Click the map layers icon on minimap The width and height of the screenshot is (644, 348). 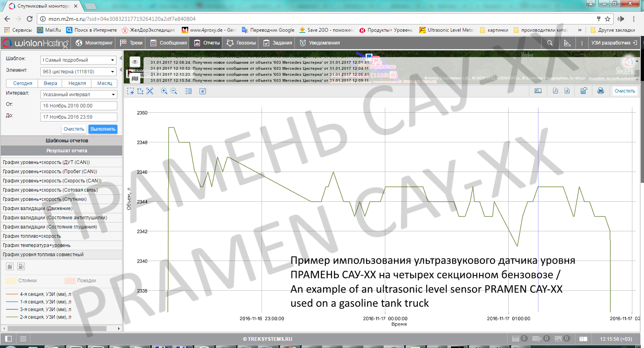135,79
